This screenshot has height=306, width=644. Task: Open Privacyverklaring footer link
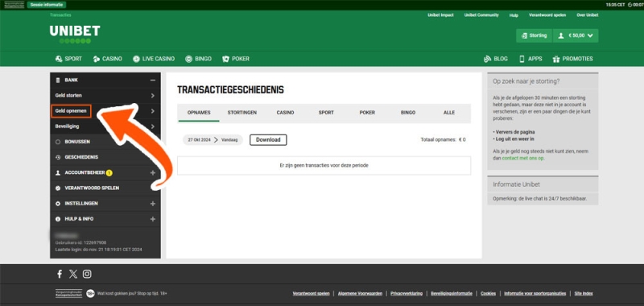pyautogui.click(x=407, y=294)
